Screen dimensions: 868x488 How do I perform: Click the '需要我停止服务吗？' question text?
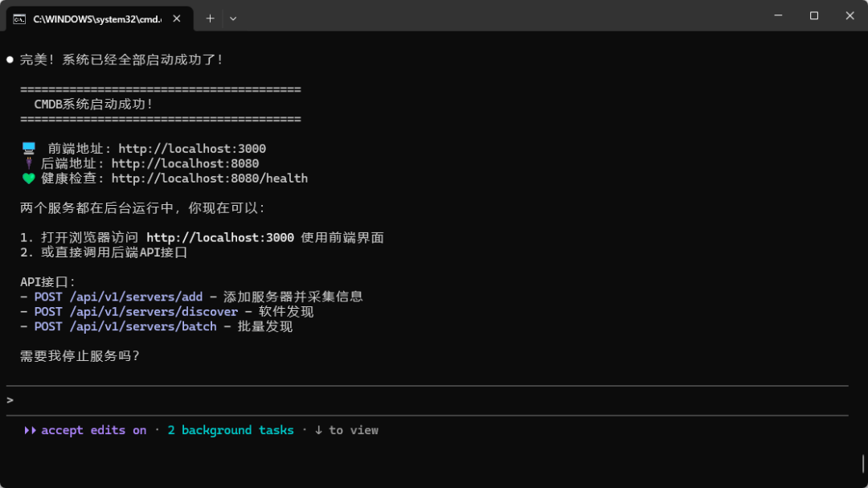coord(80,356)
